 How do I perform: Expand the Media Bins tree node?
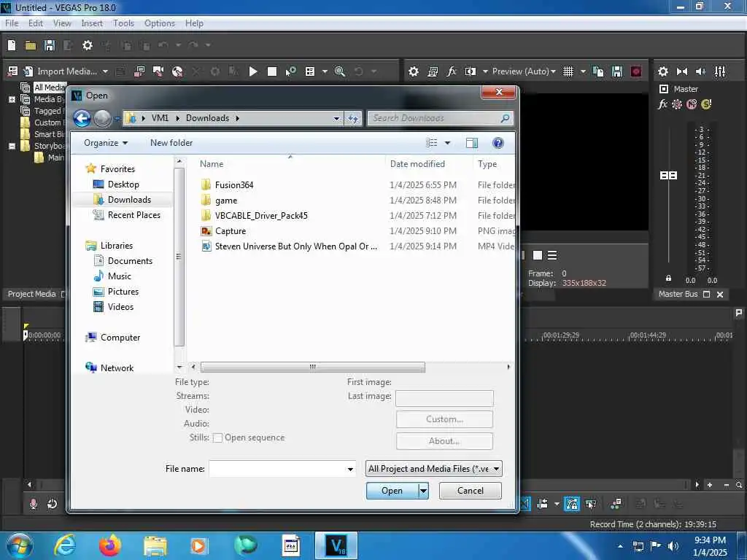coord(12,99)
